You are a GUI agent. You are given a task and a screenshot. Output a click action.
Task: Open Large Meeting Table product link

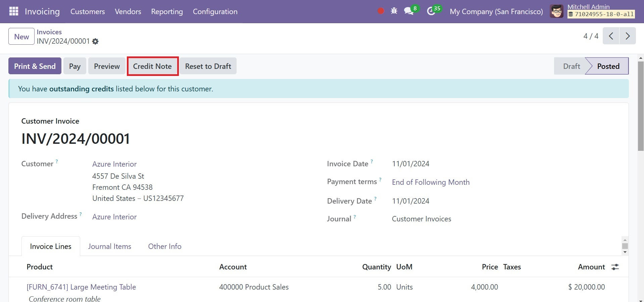81,287
